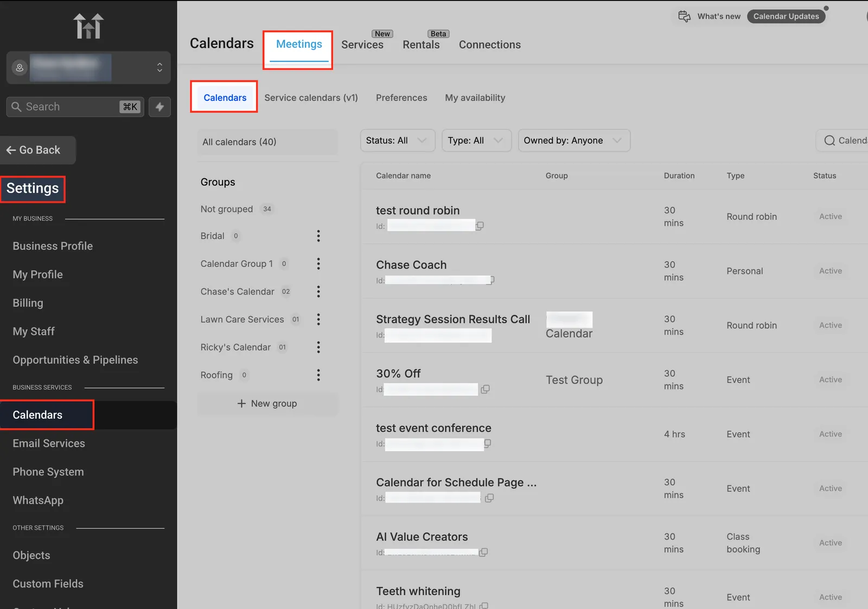Open the Status: All dropdown

[398, 140]
